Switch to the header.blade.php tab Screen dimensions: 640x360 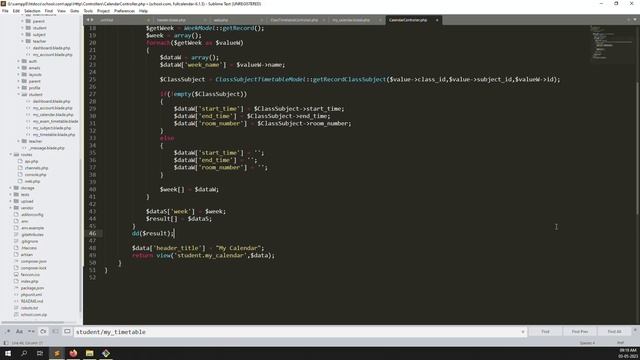[171, 20]
